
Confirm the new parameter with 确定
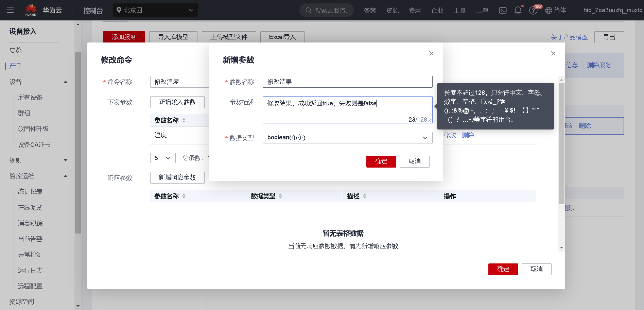381,161
